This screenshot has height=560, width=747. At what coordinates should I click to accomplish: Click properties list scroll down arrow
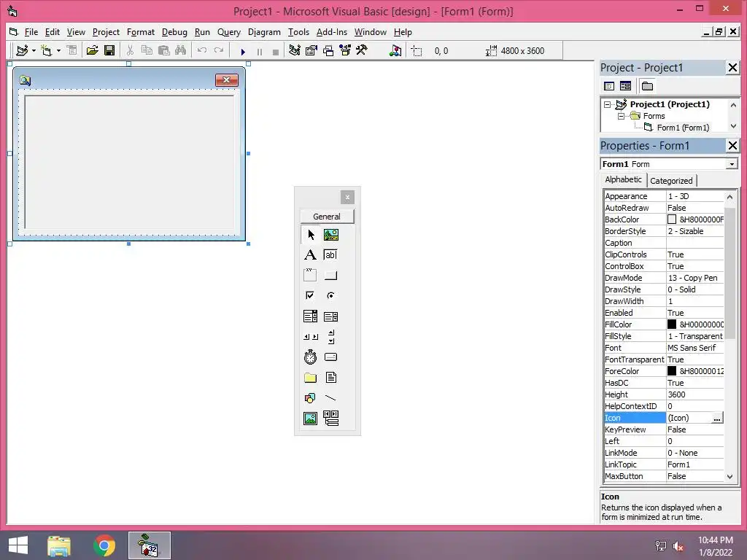[x=729, y=477]
